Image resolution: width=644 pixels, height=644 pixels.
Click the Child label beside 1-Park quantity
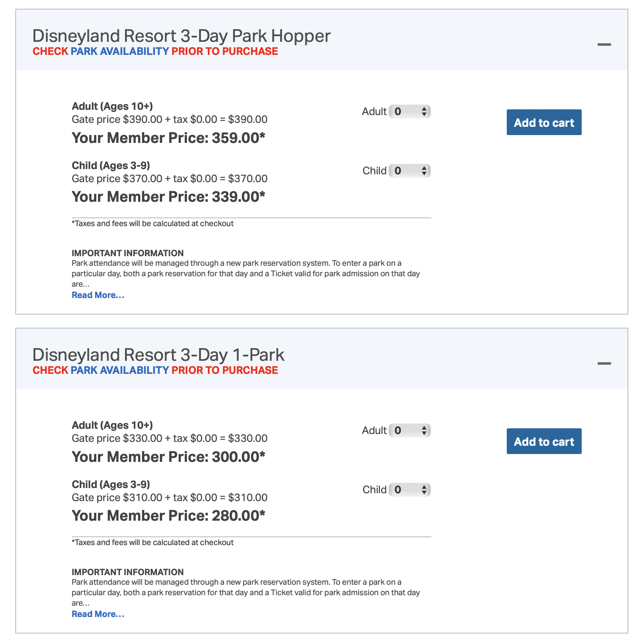374,490
